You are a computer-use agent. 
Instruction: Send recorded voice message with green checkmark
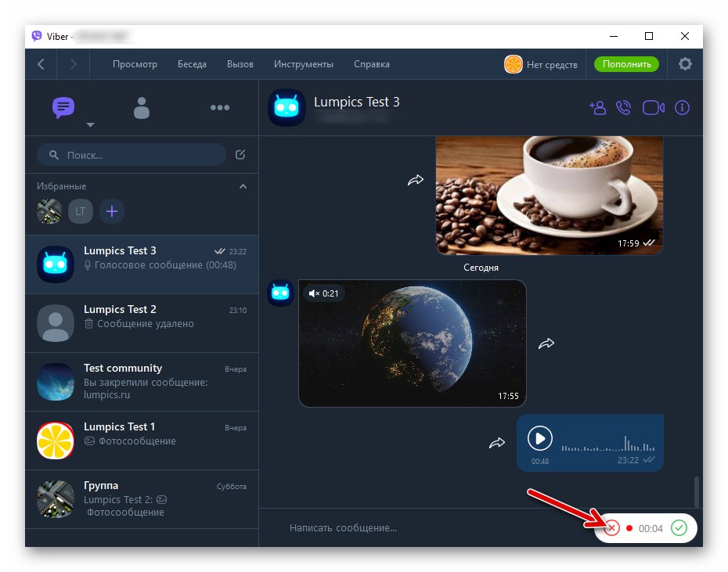pyautogui.click(x=679, y=528)
